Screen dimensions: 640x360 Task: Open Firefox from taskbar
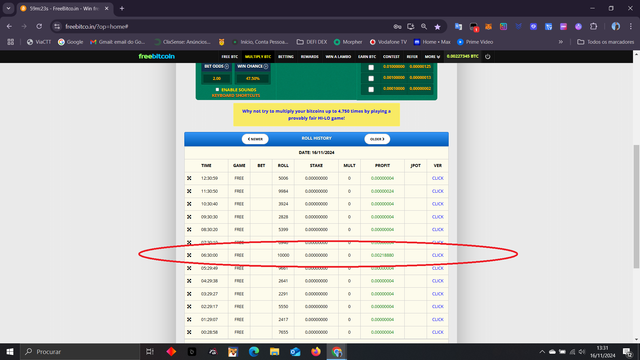316,351
